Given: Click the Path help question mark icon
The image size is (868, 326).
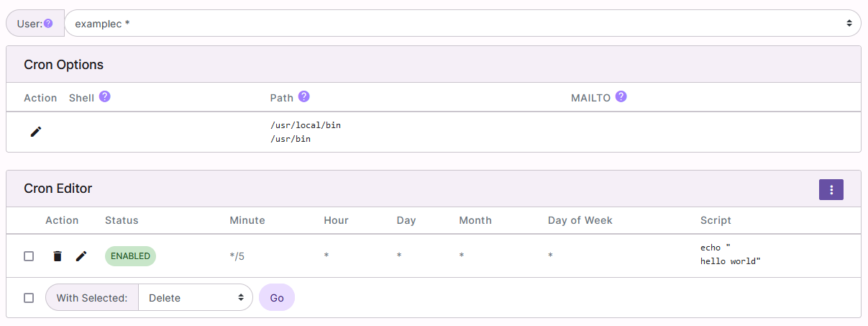Looking at the screenshot, I should pyautogui.click(x=303, y=96).
